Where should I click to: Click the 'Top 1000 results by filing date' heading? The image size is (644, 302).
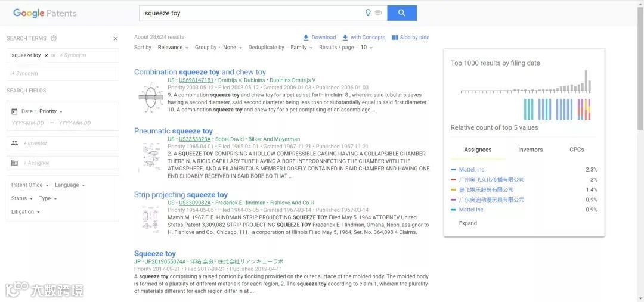[496, 63]
